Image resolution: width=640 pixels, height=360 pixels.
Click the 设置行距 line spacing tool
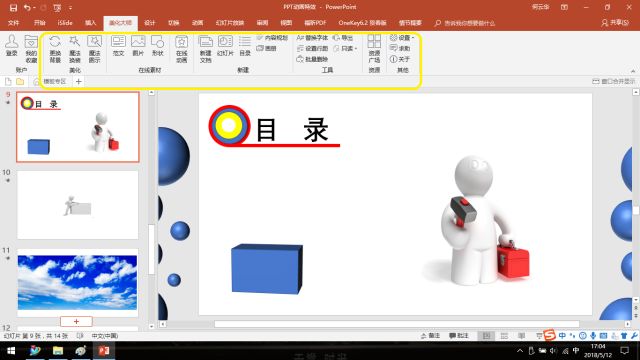pos(312,48)
